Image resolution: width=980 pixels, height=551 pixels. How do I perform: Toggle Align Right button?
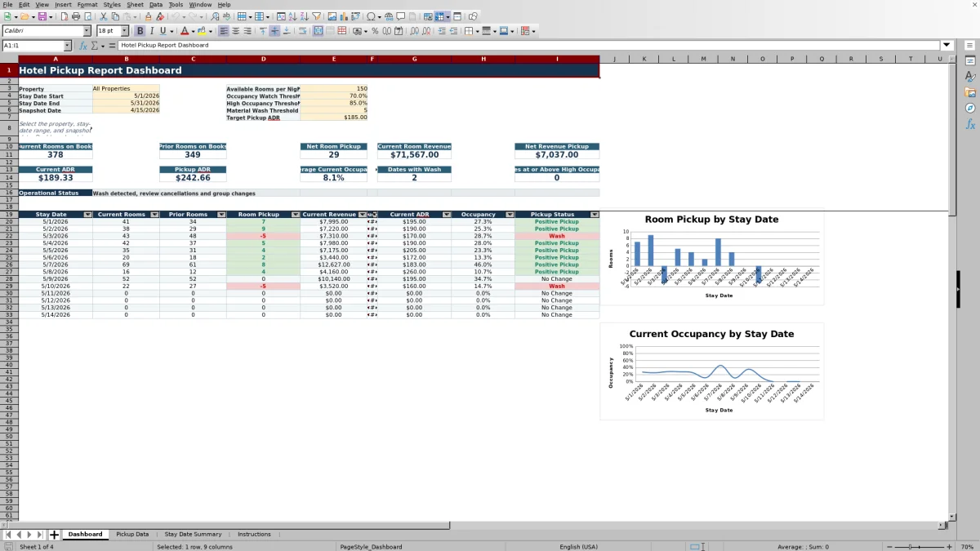click(x=247, y=31)
